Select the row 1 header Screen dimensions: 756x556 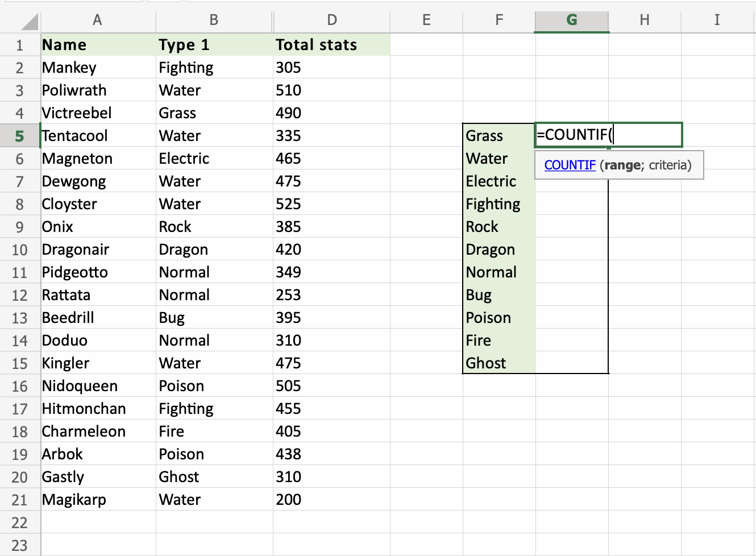click(20, 44)
